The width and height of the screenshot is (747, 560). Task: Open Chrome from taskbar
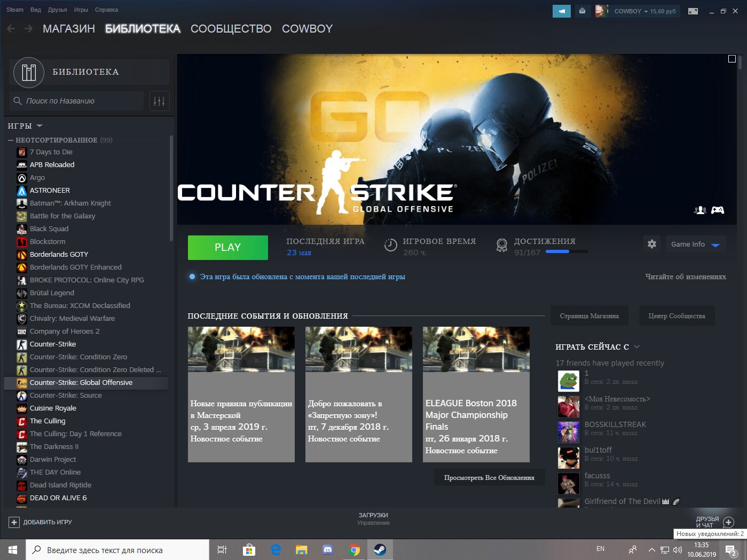354,549
